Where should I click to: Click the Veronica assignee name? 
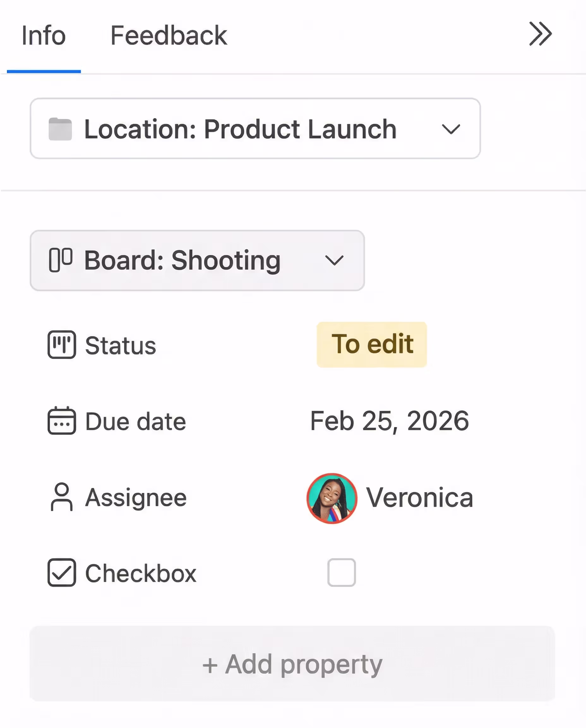pyautogui.click(x=420, y=498)
